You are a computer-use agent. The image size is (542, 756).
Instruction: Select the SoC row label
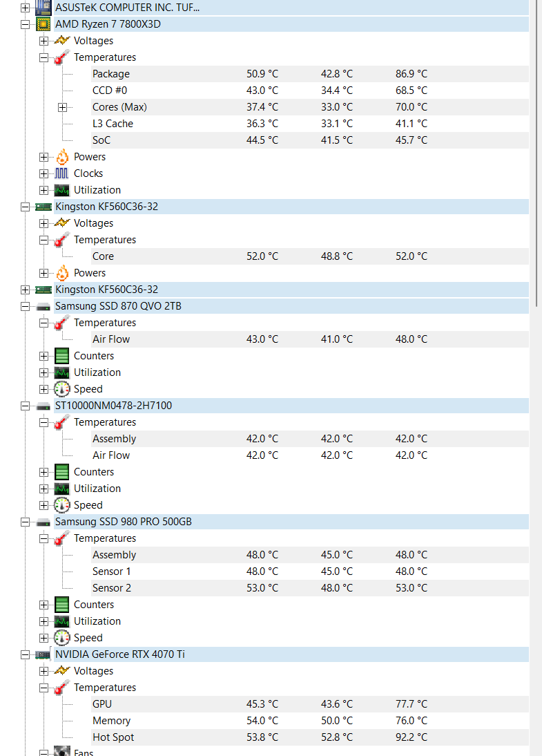tap(101, 140)
